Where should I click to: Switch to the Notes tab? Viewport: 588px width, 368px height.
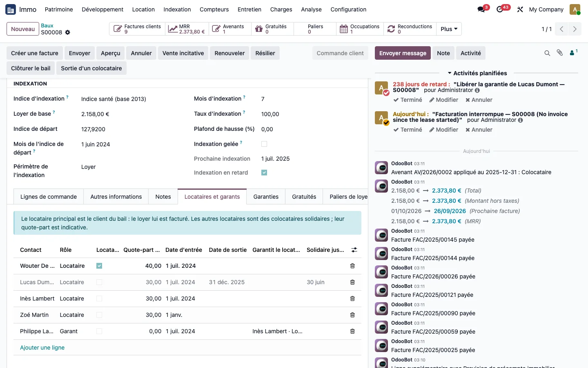coord(163,197)
